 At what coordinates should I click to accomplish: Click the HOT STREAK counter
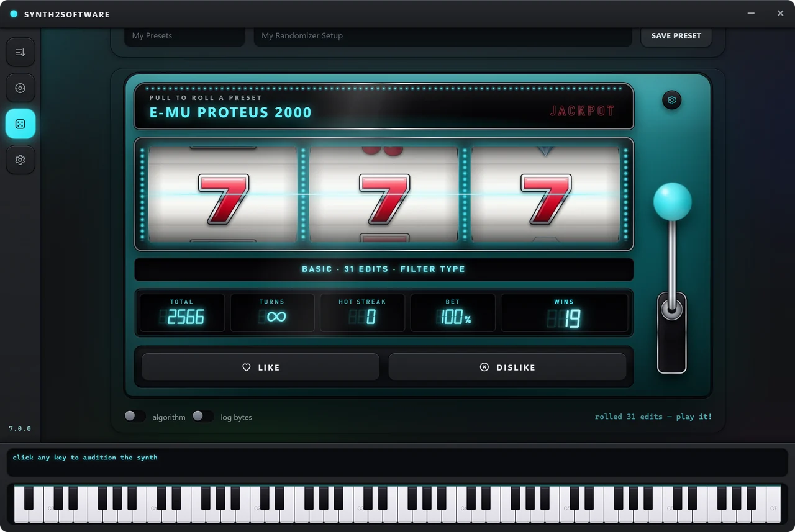click(x=362, y=313)
